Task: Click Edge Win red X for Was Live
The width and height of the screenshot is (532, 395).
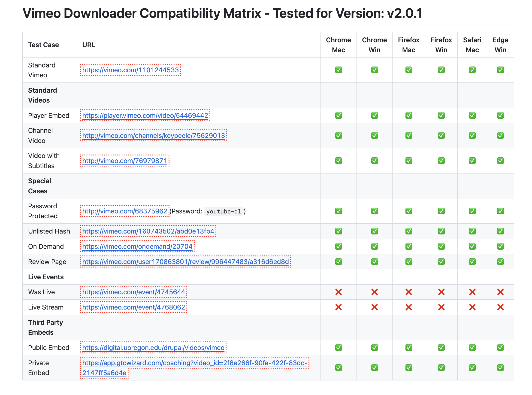Action: coord(500,292)
